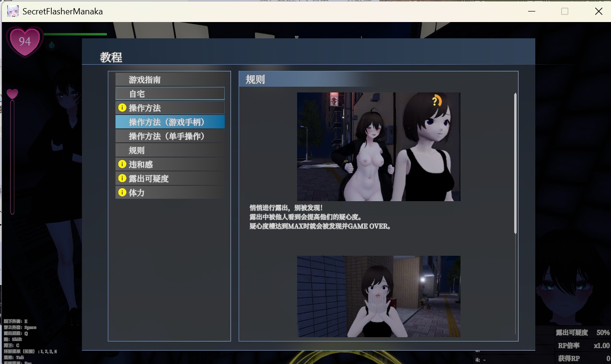611x364 pixels.
Task: Click the scrollbar of the 规则 content panel
Action: coord(516,163)
